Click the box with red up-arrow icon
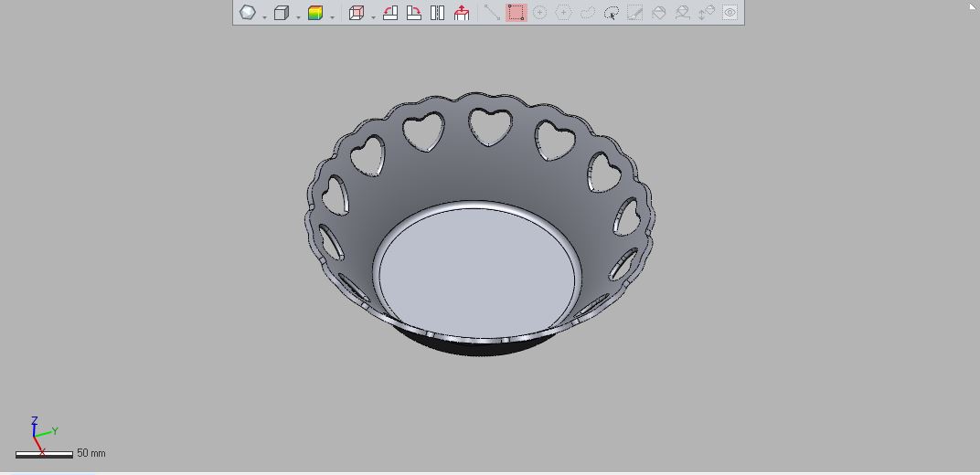Image resolution: width=980 pixels, height=475 pixels. [x=462, y=13]
